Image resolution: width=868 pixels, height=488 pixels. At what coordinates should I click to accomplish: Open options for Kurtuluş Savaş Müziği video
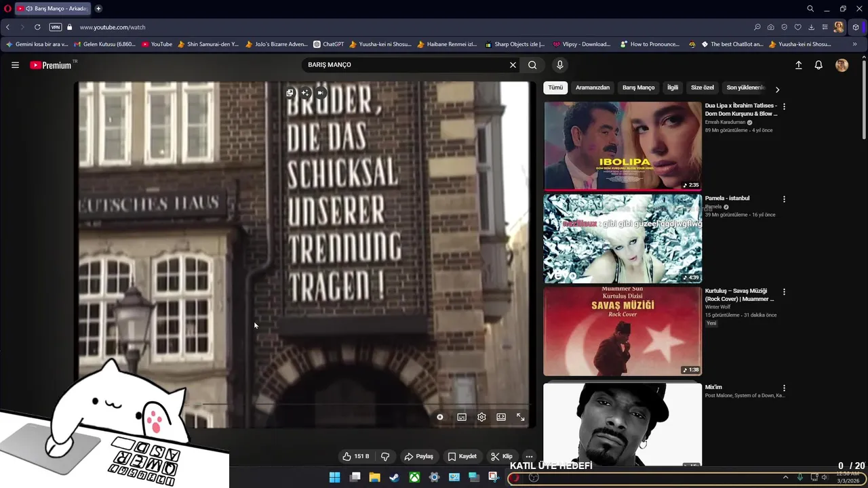pos(784,292)
